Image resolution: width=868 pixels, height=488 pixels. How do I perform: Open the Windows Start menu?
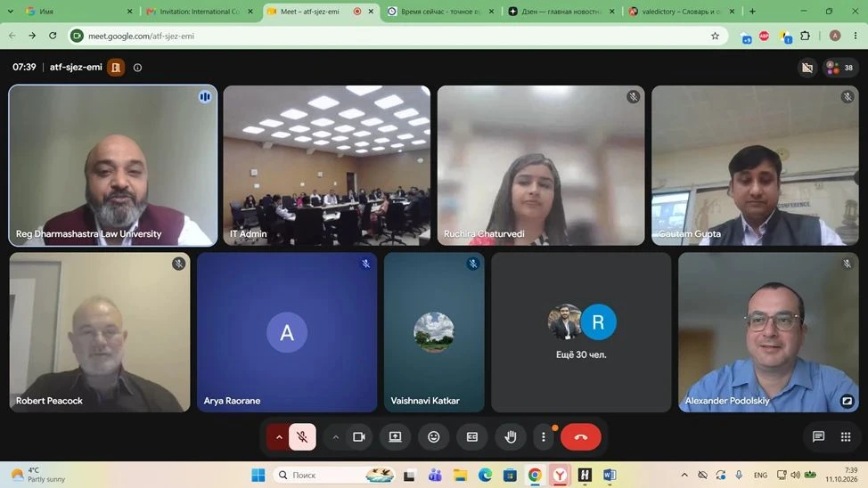(258, 475)
